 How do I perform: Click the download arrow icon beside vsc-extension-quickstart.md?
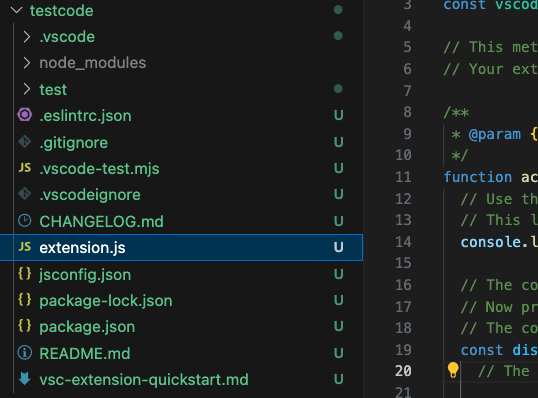click(25, 379)
